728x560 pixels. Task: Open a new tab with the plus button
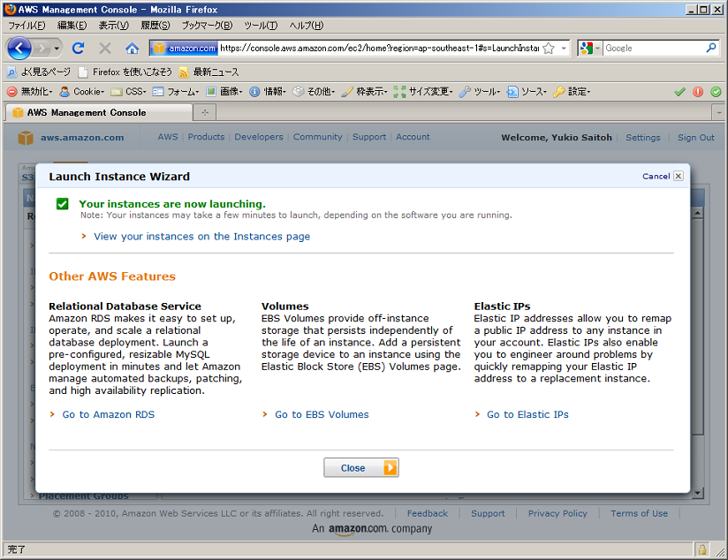[205, 112]
